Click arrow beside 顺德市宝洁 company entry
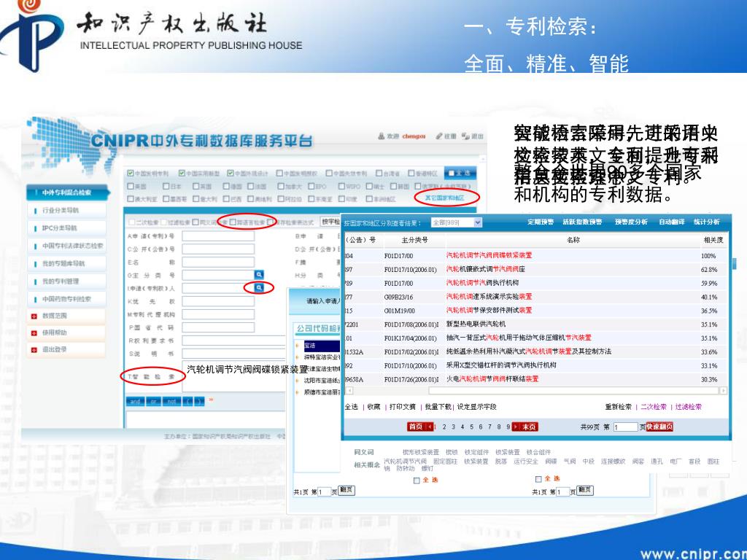The height and width of the screenshot is (560, 747). click(x=298, y=392)
